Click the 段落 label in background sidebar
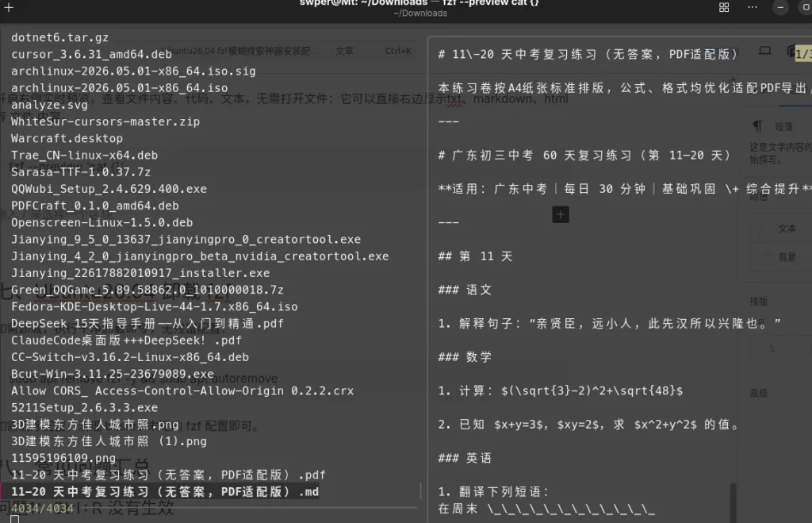The width and height of the screenshot is (812, 523). point(783,126)
